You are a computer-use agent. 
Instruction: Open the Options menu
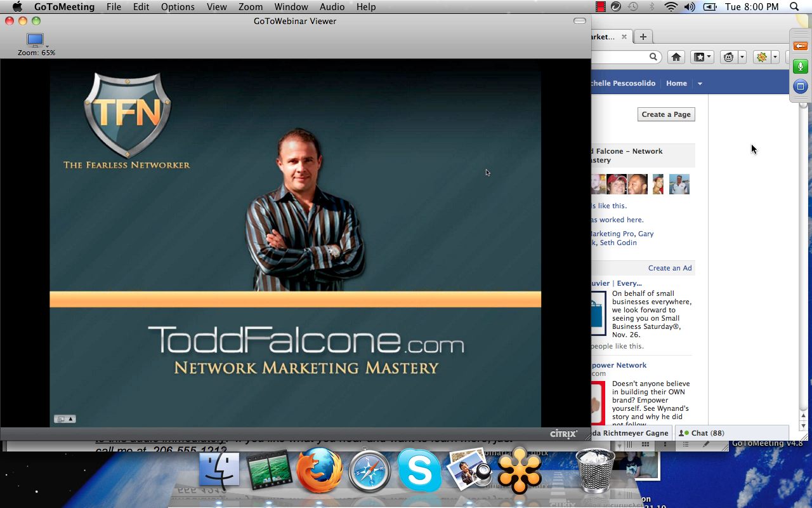click(178, 7)
